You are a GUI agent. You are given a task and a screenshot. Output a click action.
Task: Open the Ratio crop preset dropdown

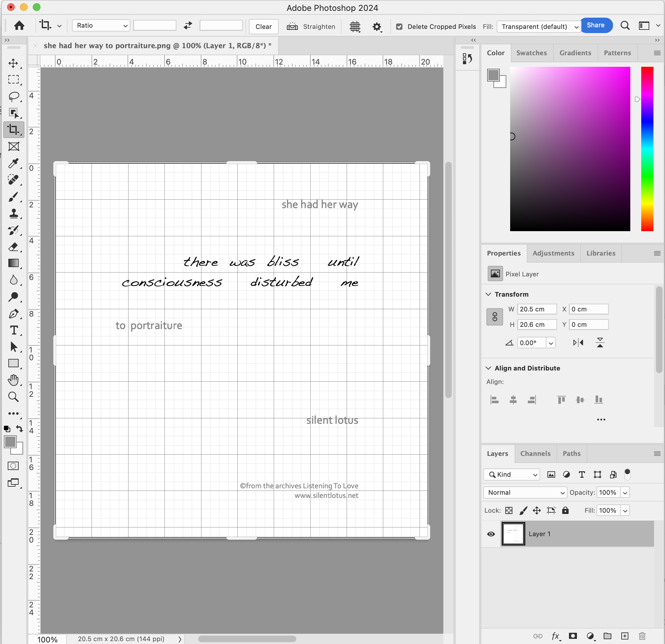pyautogui.click(x=101, y=25)
